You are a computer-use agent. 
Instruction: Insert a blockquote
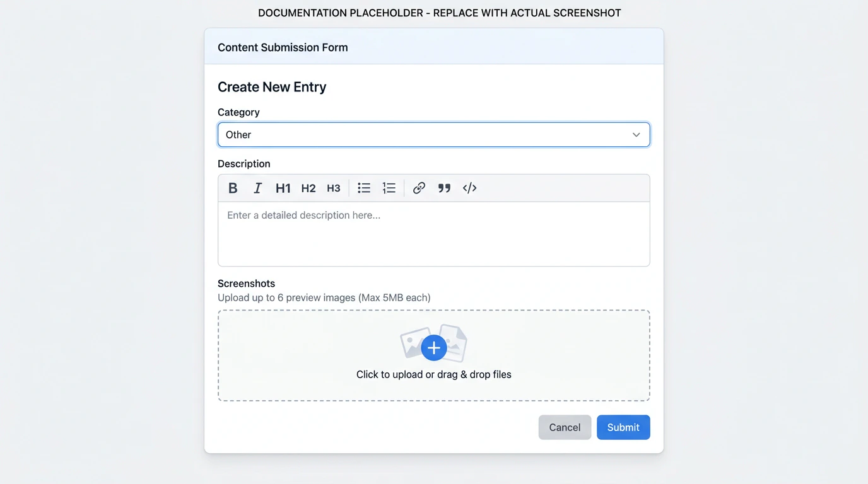coord(444,187)
